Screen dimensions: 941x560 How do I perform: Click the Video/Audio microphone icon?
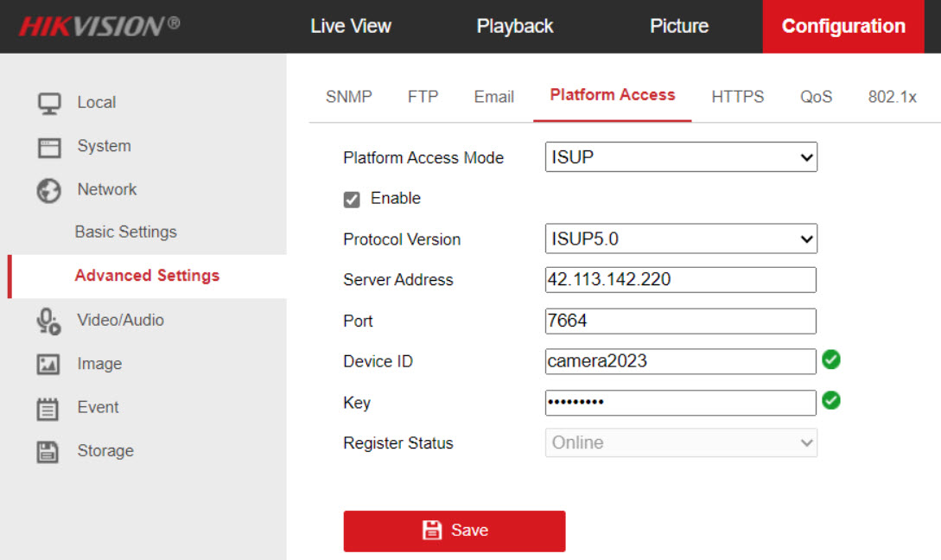(48, 321)
